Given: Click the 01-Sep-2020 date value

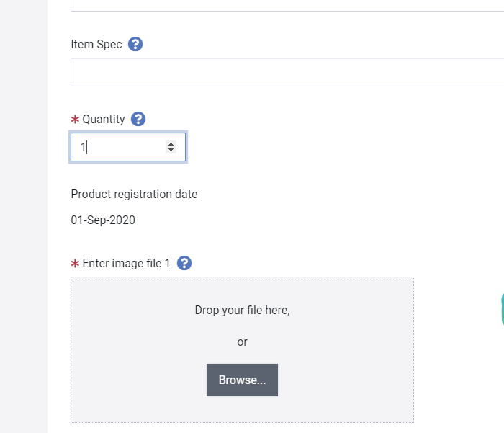Looking at the screenshot, I should click(x=103, y=220).
